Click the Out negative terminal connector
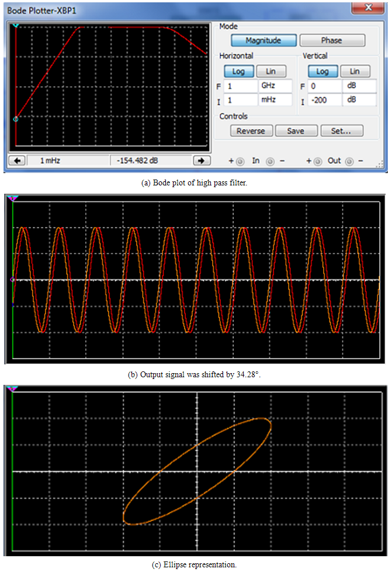Screen dimensions: 392x572 point(350,161)
